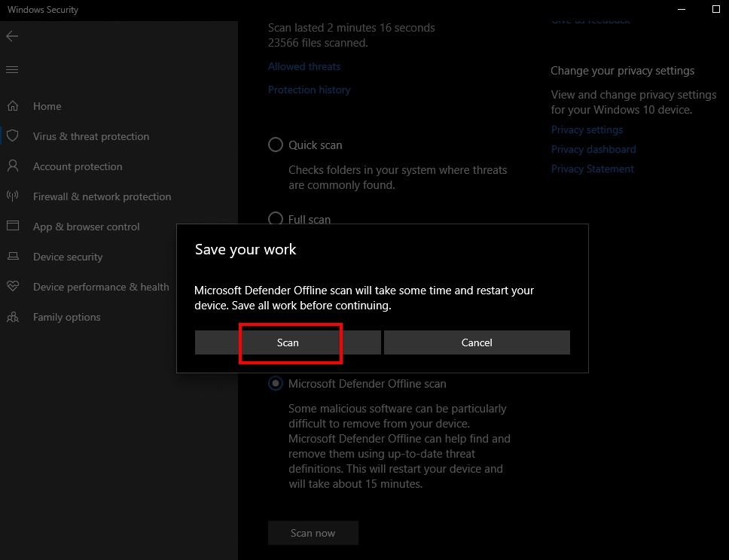This screenshot has height=560, width=729.
Task: Open Device security section
Action: 68,257
